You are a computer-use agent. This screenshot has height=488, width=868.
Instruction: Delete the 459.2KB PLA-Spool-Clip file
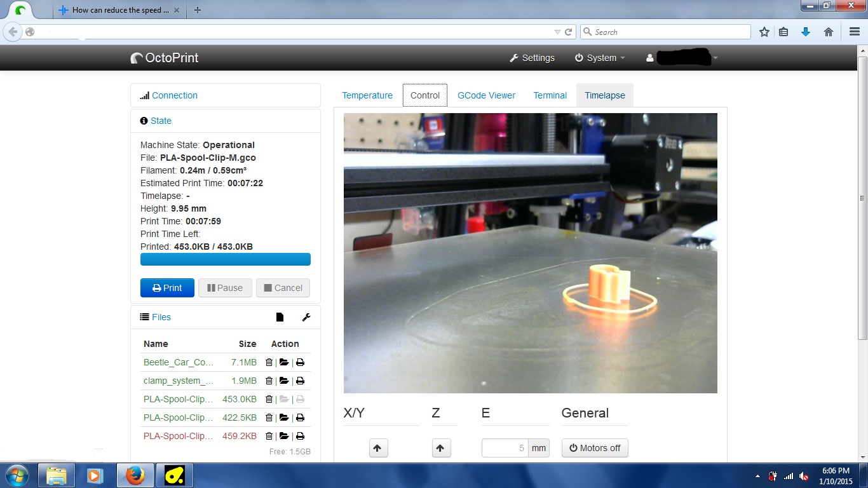click(x=269, y=436)
